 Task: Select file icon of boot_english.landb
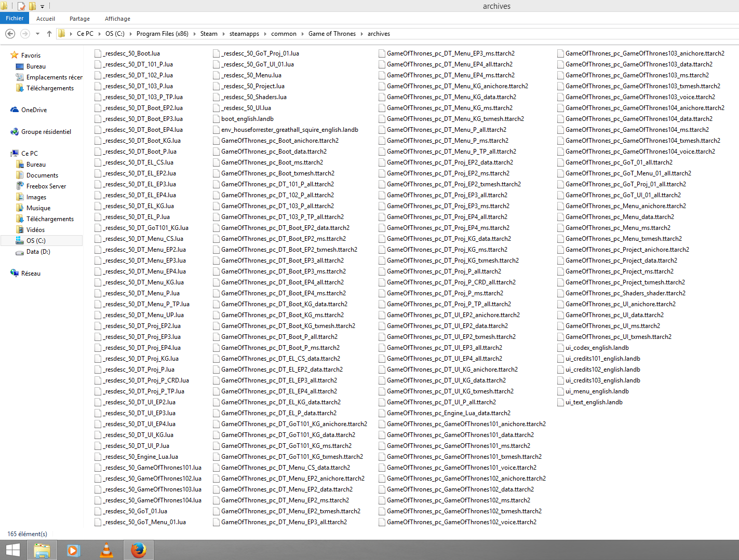217,119
